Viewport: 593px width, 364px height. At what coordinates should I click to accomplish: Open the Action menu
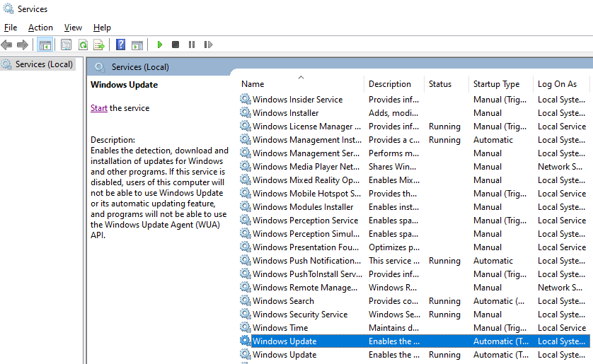(x=40, y=28)
